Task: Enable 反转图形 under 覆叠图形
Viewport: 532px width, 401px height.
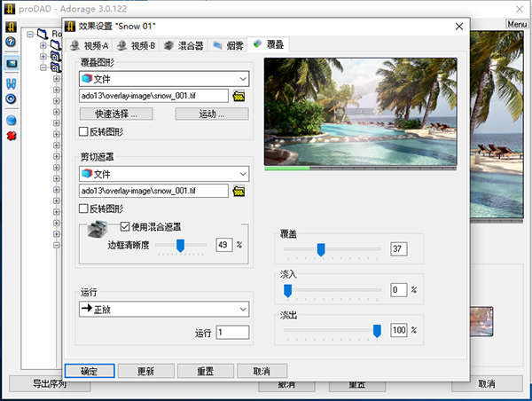Action: (x=83, y=132)
